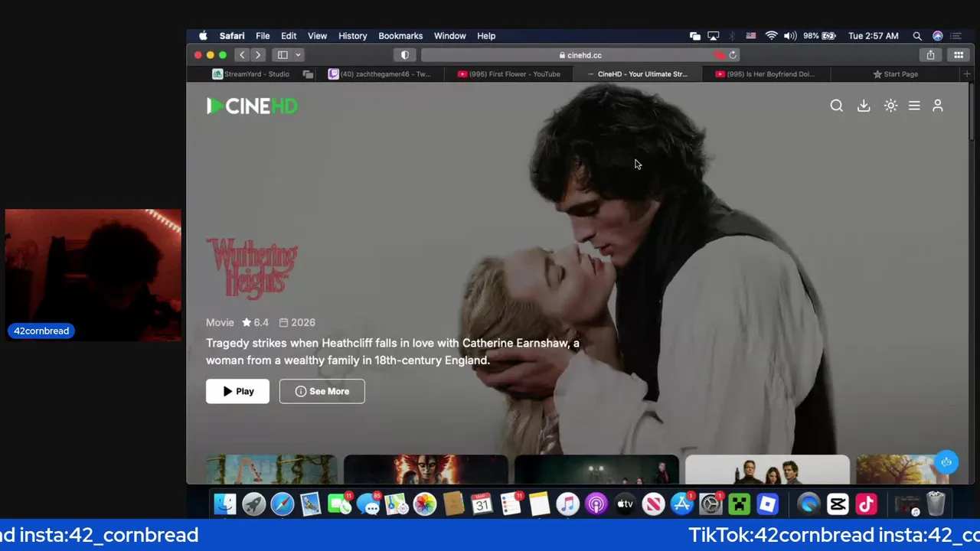This screenshot has width=980, height=551.
Task: Click See More for Wuthering Heights
Action: [322, 391]
